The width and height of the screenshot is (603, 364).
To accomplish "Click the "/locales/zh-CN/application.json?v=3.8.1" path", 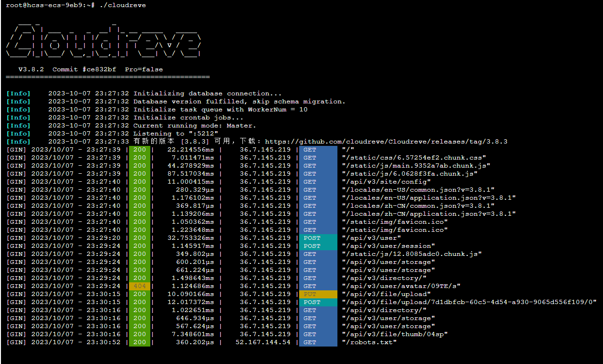I will [429, 214].
